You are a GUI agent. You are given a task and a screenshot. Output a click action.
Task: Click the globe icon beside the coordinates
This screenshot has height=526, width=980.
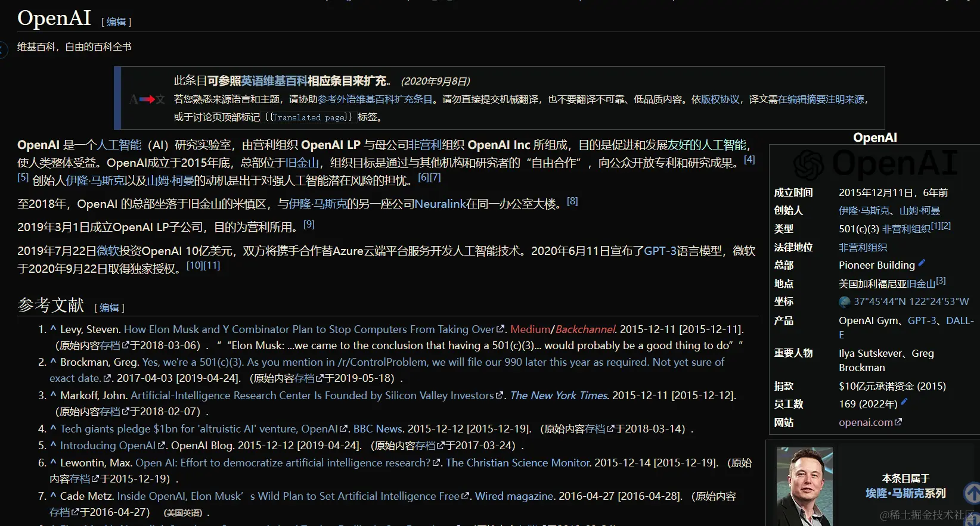[x=844, y=302]
